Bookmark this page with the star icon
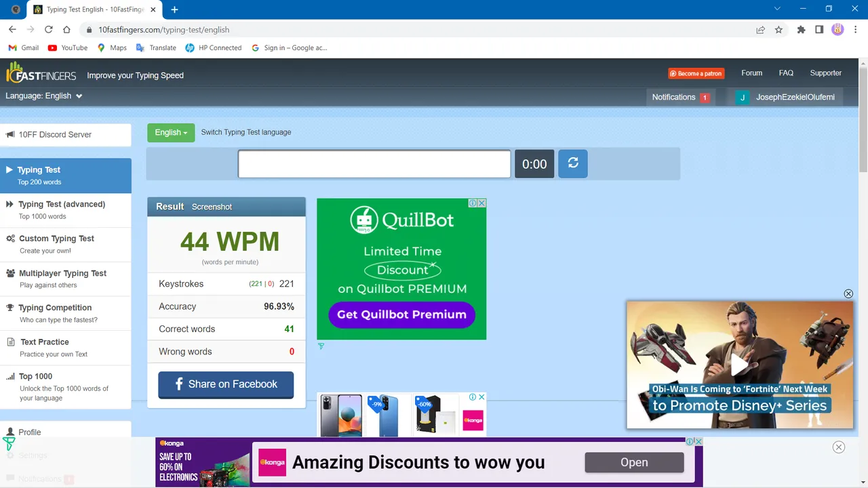This screenshot has height=488, width=868. [x=778, y=30]
